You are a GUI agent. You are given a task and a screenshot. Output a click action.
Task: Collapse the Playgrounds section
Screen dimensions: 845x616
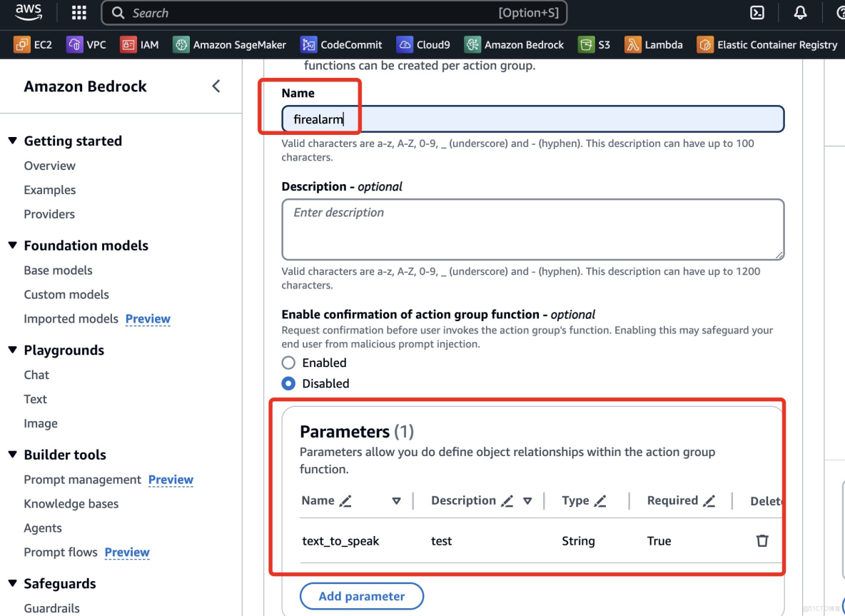pos(12,350)
